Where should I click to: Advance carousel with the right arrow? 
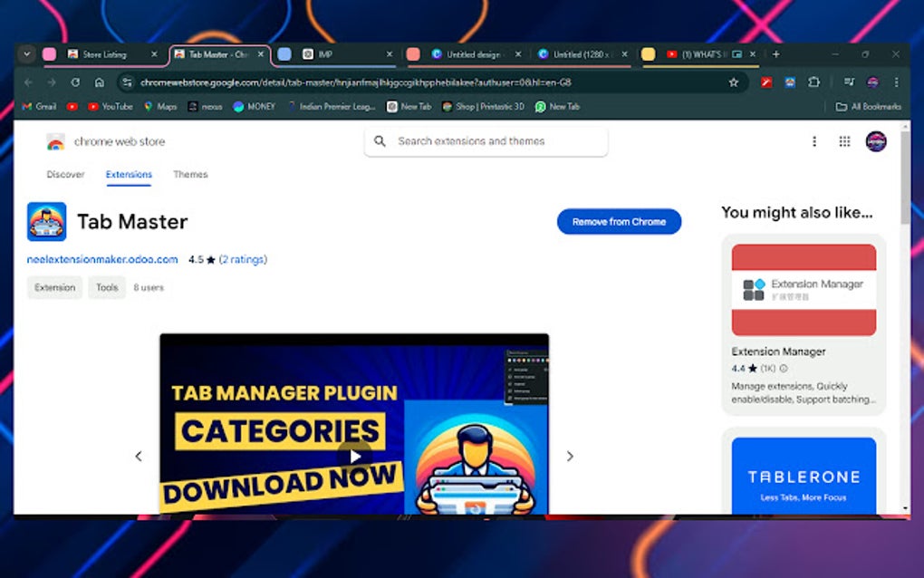570,456
